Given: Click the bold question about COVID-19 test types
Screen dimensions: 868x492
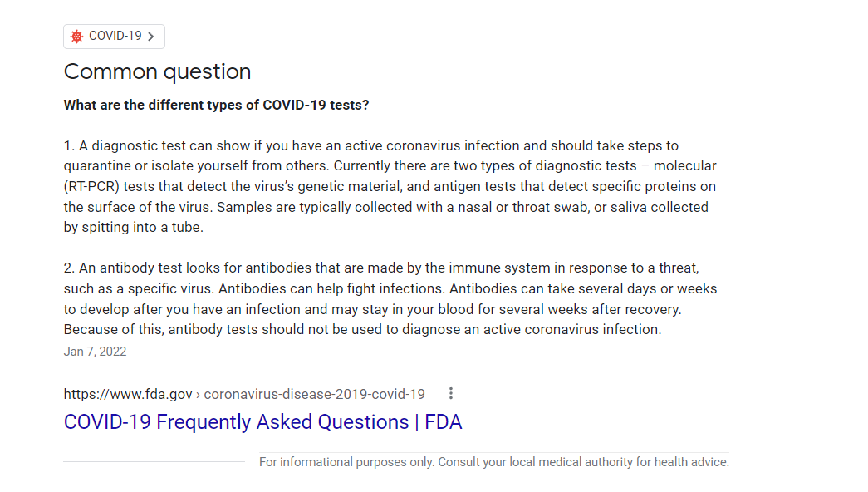Looking at the screenshot, I should tap(217, 105).
